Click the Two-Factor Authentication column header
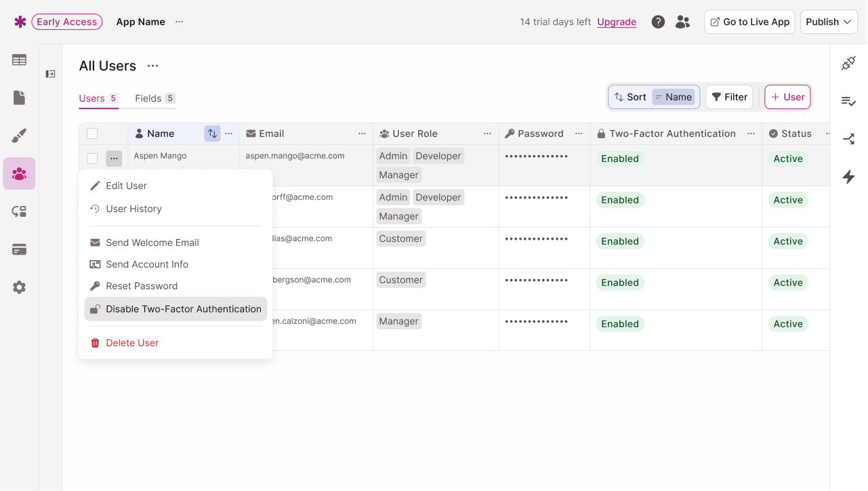868x491 pixels. point(676,133)
